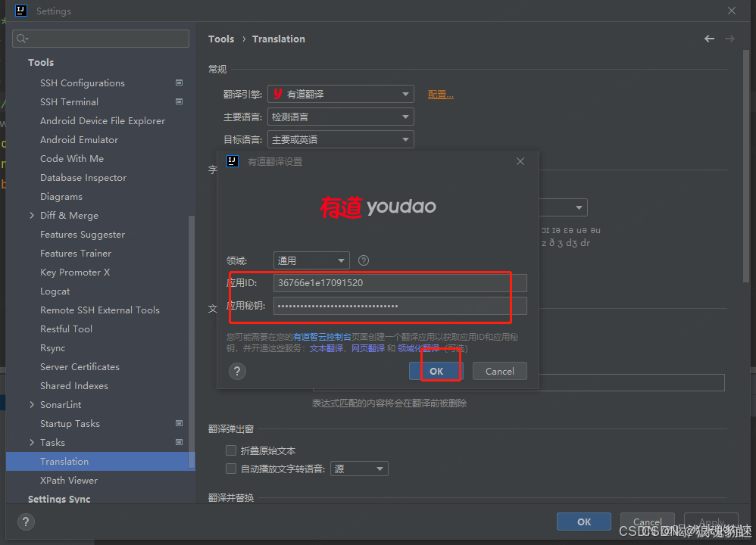Open the 文本翻译 service link
The height and width of the screenshot is (545, 756).
(326, 348)
